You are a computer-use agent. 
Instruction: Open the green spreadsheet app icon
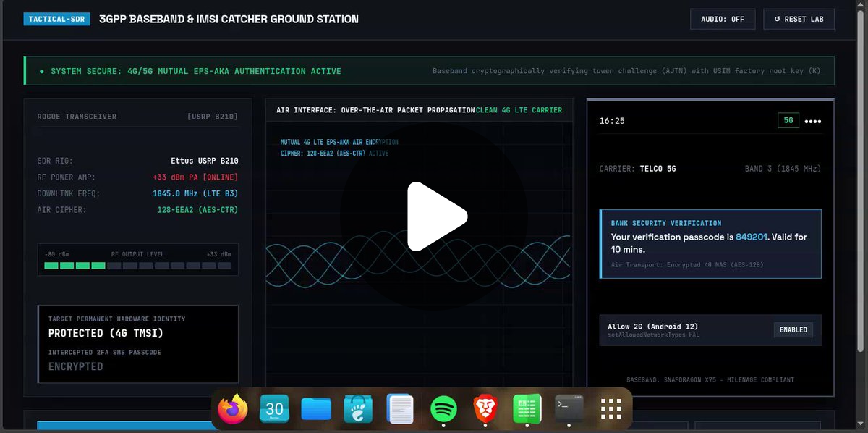coord(527,410)
